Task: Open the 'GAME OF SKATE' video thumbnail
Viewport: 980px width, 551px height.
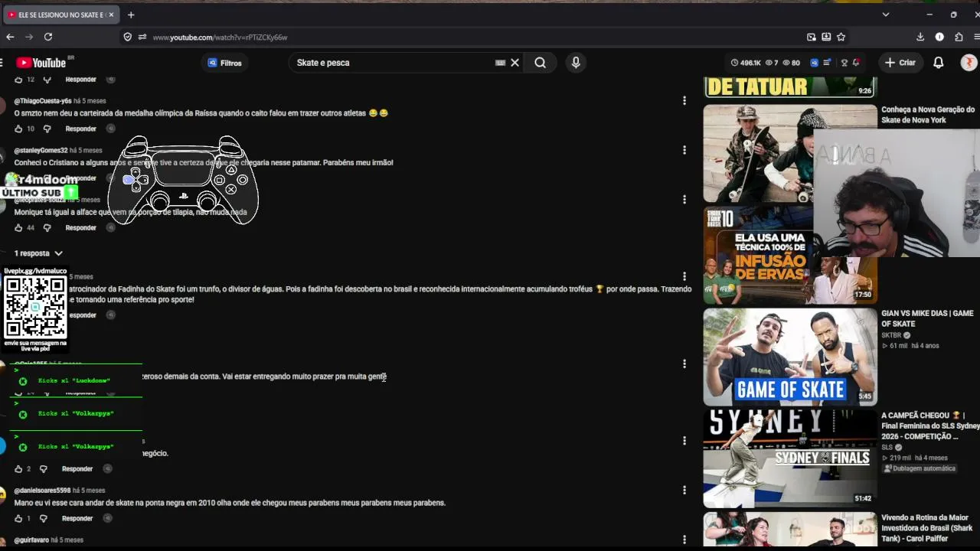Action: click(790, 357)
